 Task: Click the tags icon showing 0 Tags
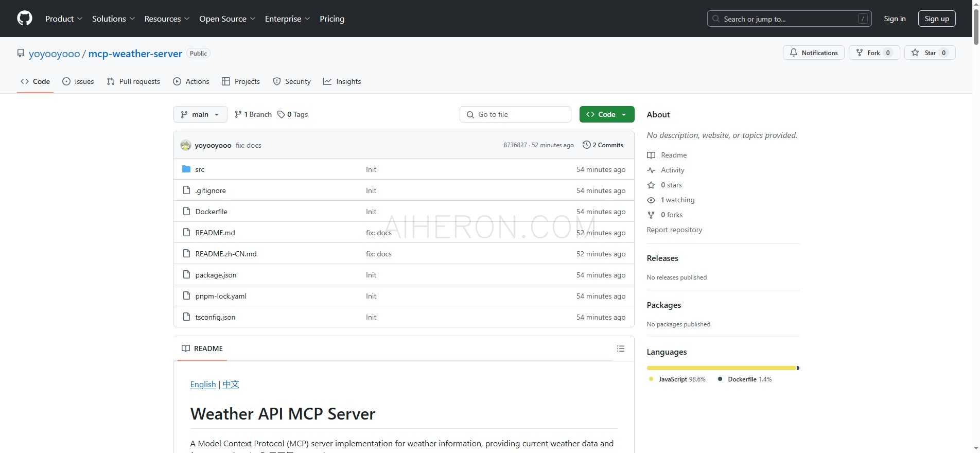point(281,114)
